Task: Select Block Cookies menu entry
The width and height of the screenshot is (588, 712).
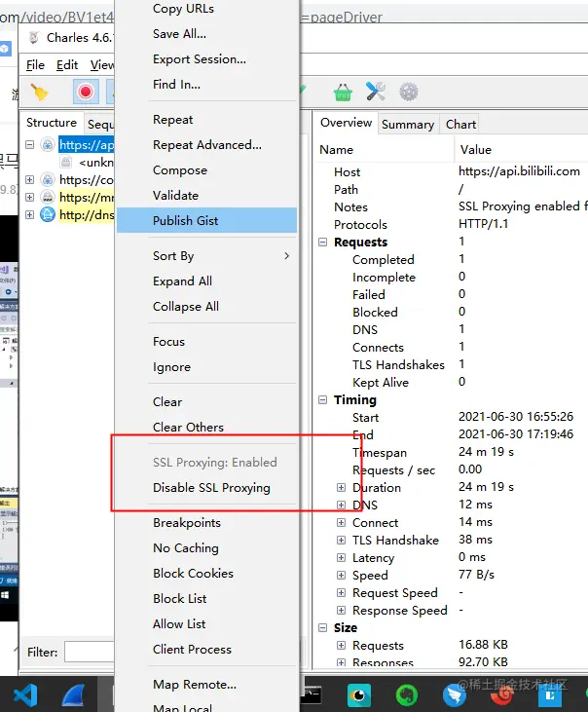Action: click(x=207, y=574)
